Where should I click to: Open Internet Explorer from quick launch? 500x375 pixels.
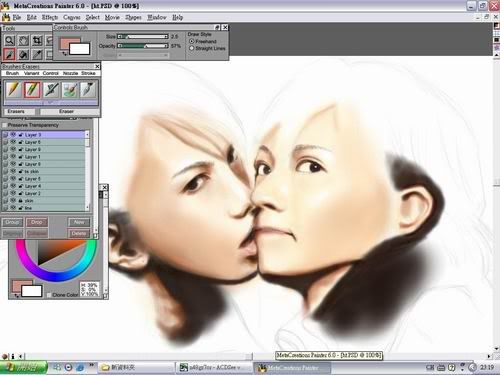[x=80, y=367]
